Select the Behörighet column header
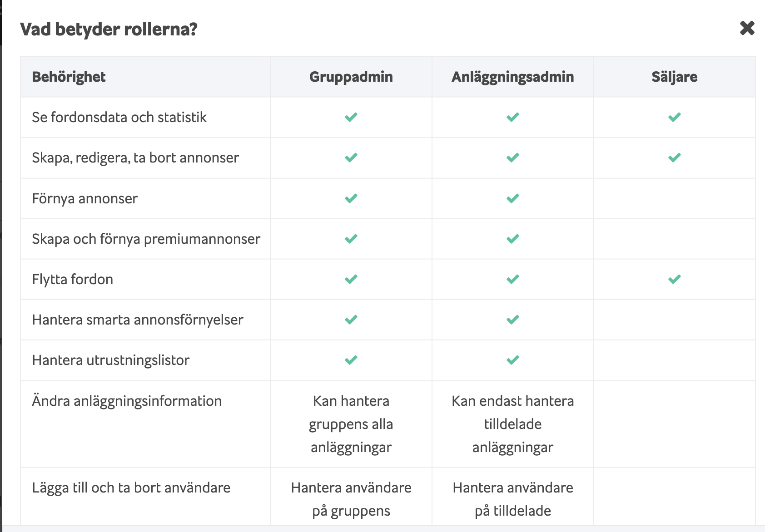This screenshot has width=765, height=532. 69,76
